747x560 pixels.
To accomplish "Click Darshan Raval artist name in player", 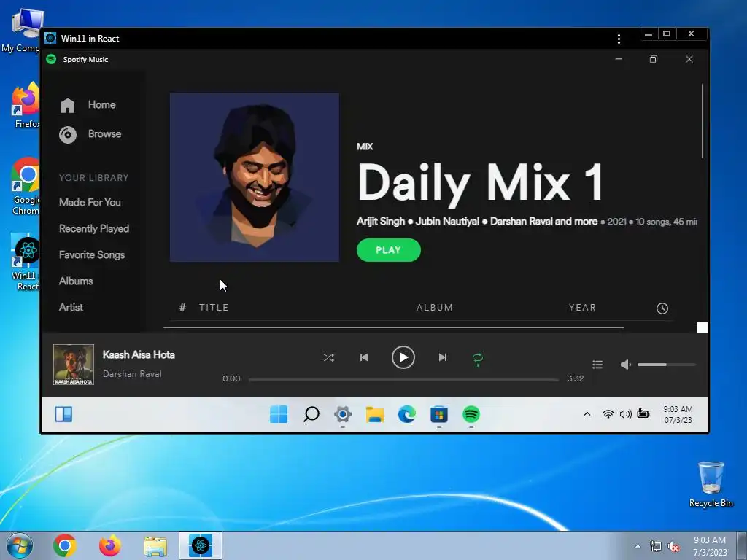I will [132, 374].
